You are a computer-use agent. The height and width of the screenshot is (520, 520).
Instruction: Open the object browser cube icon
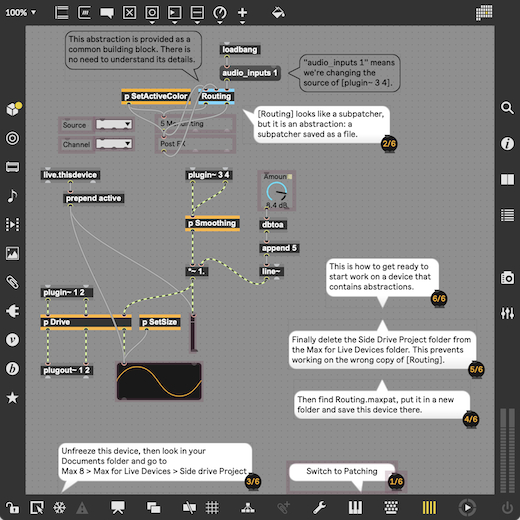click(x=13, y=109)
